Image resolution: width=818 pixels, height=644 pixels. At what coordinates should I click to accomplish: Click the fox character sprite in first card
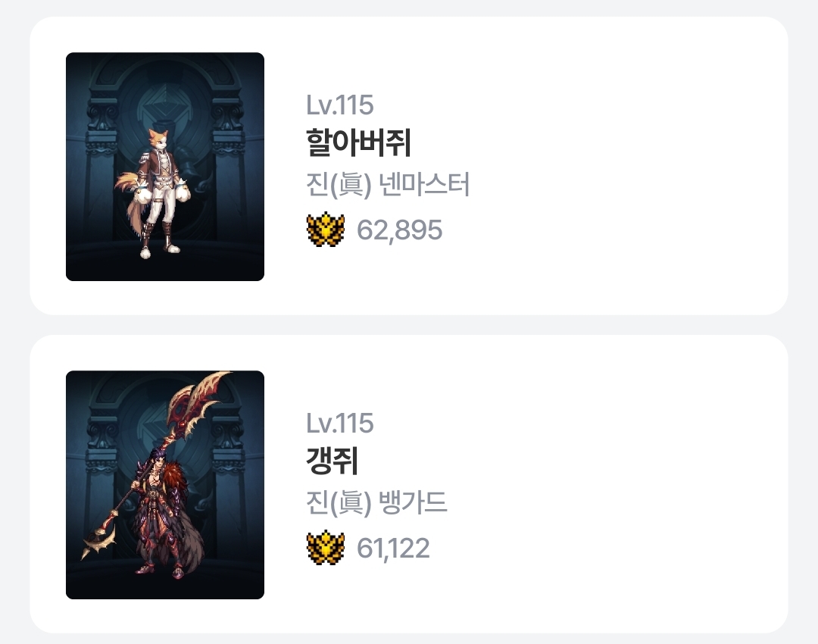pyautogui.click(x=154, y=193)
